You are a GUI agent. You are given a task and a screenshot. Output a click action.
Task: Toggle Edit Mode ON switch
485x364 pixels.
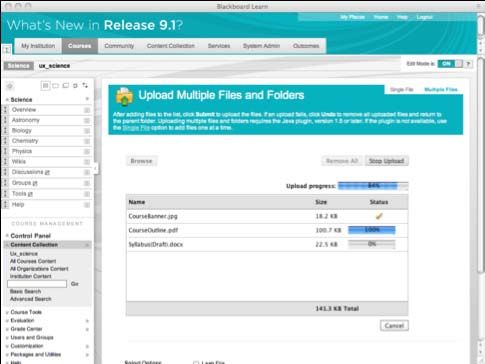450,64
